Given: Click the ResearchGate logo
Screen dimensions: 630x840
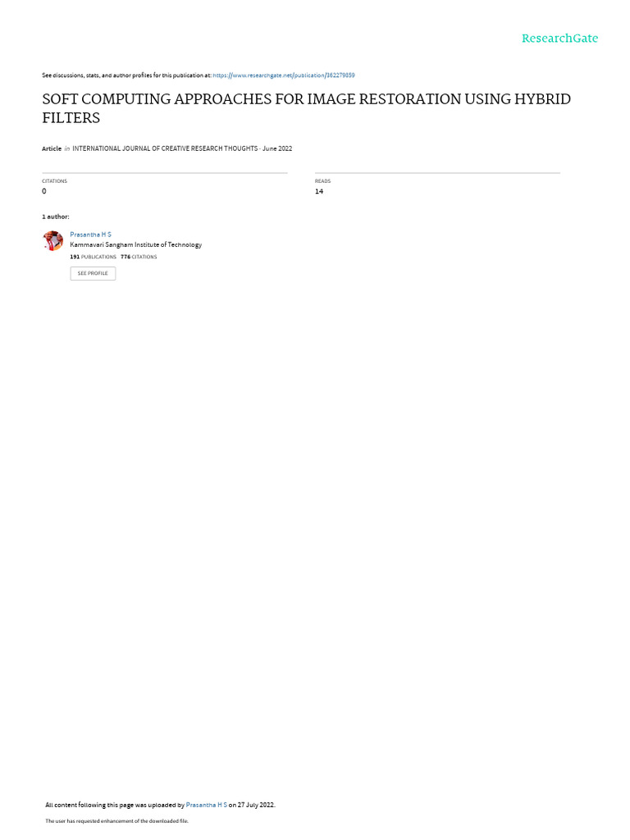Looking at the screenshot, I should (x=559, y=39).
